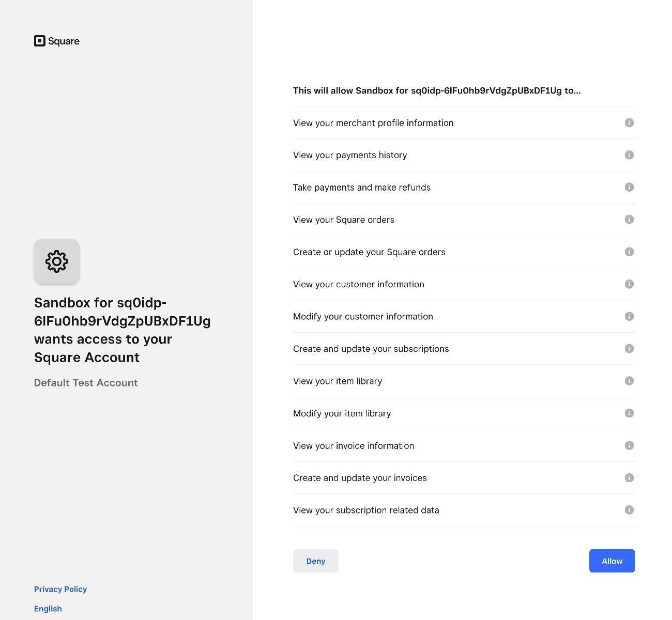Click the Square logo
This screenshot has height=620, width=672.
[x=56, y=41]
